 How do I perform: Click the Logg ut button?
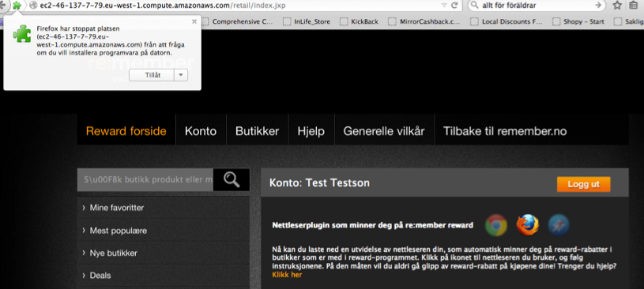coord(584,184)
